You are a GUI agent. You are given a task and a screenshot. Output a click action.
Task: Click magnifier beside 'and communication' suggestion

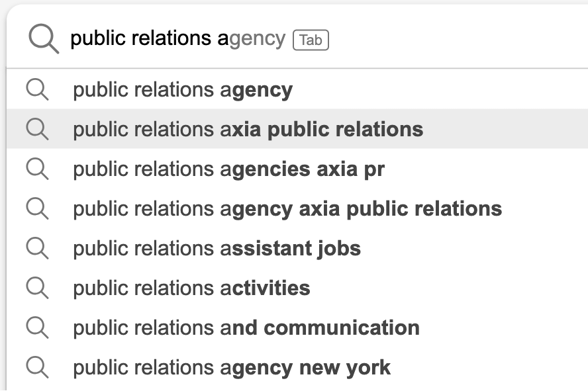[37, 327]
